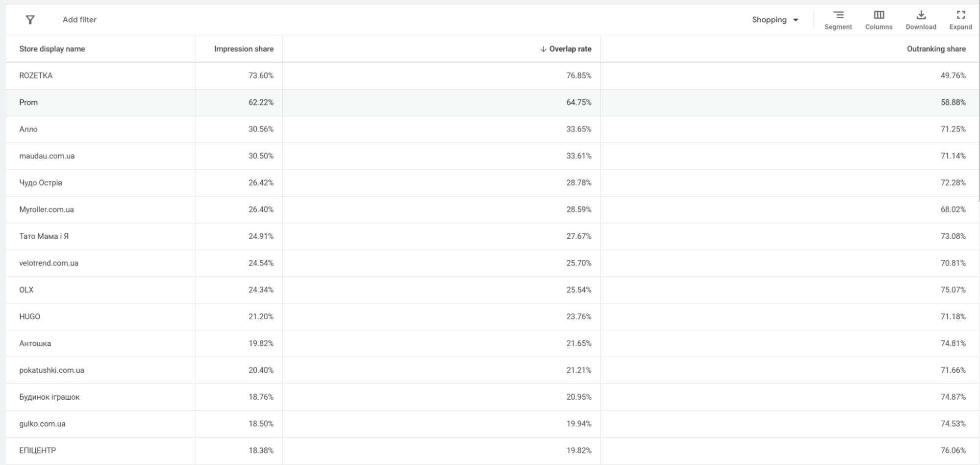Screen dimensions: 980x465
Task: Click the pokatushki.com.ua row
Action: point(52,370)
